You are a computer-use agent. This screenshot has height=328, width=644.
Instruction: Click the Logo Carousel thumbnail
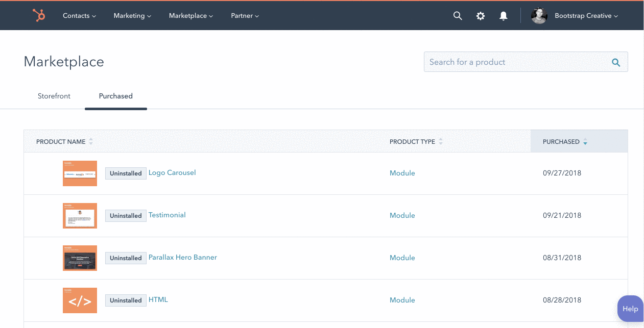[80, 173]
